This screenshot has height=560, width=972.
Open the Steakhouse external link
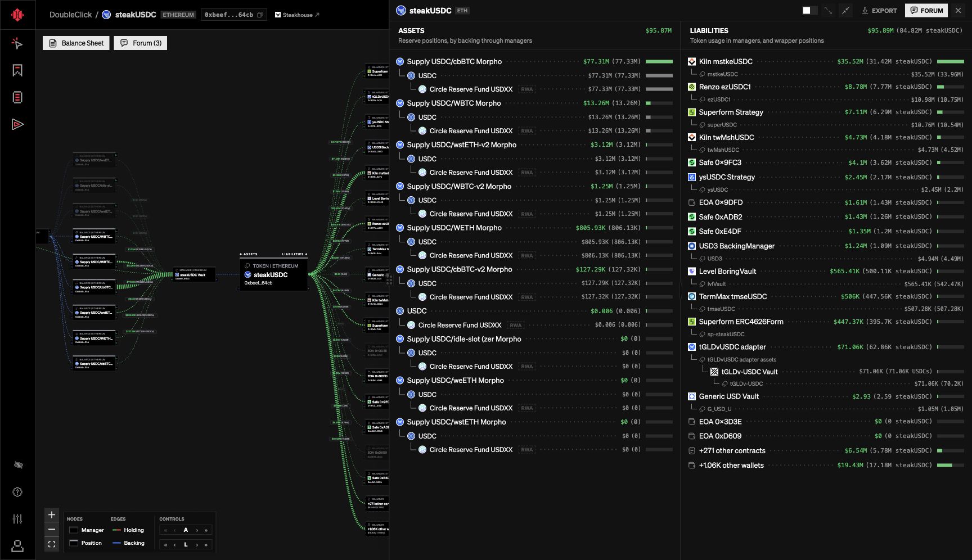297,15
